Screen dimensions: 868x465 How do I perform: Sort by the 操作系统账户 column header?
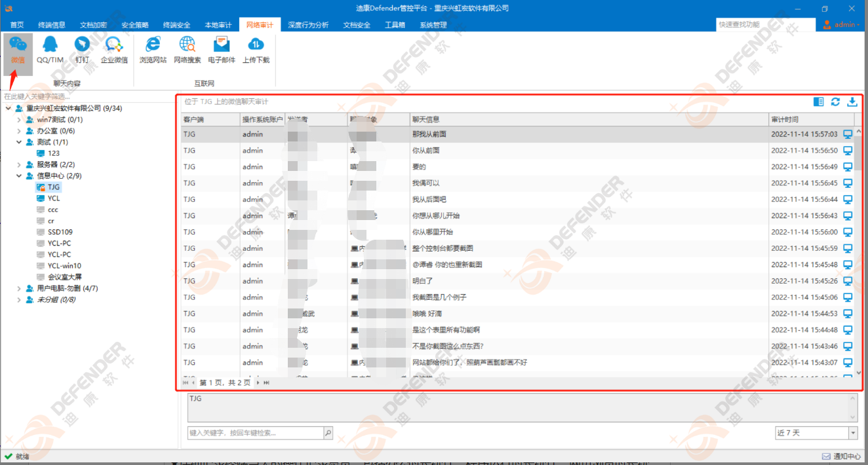coord(262,119)
